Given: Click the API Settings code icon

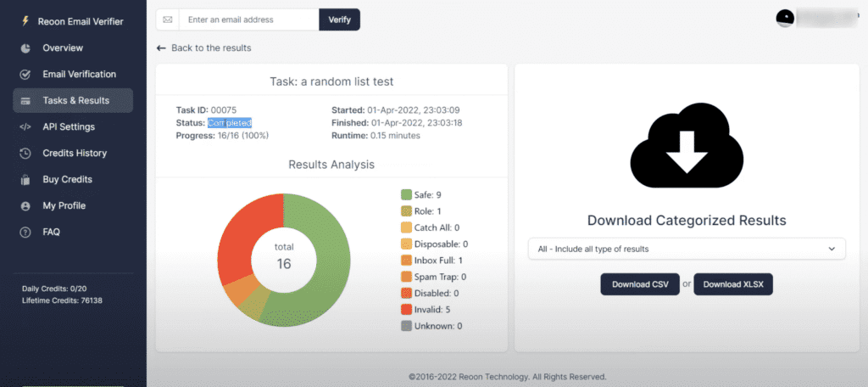Looking at the screenshot, I should pyautogui.click(x=25, y=126).
